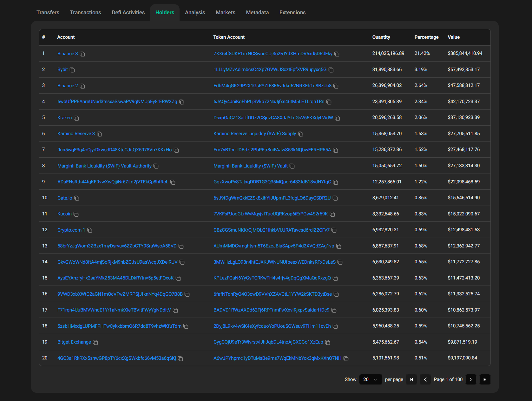Select the 21.42% percentage cell
This screenshot has height=401, width=532.
pyautogui.click(x=422, y=53)
